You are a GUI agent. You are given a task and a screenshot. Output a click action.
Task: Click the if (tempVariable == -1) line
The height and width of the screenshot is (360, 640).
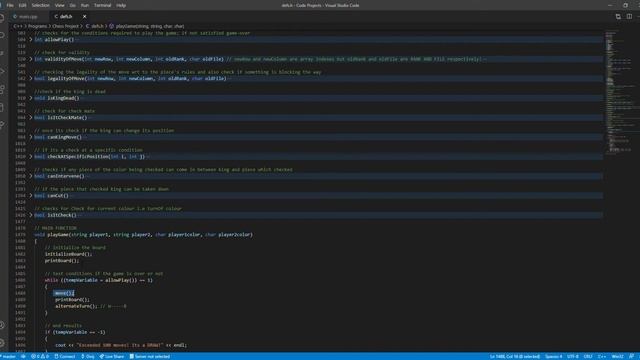[x=75, y=332]
